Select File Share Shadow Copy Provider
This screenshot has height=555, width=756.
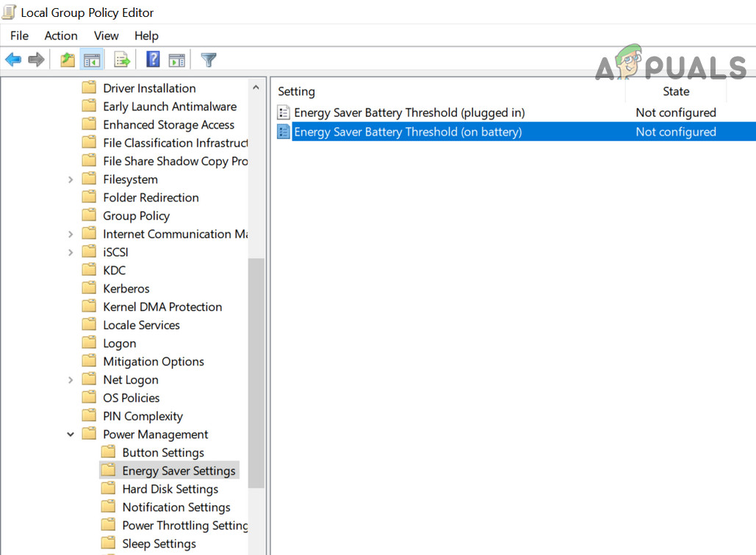coord(176,161)
